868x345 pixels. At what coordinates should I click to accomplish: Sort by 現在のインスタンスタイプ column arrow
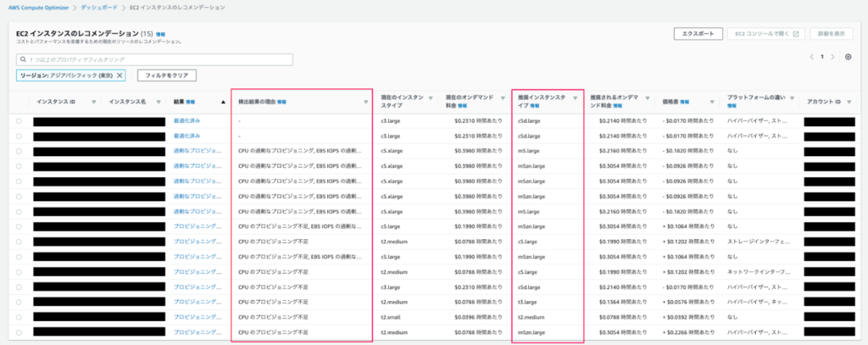[430, 97]
